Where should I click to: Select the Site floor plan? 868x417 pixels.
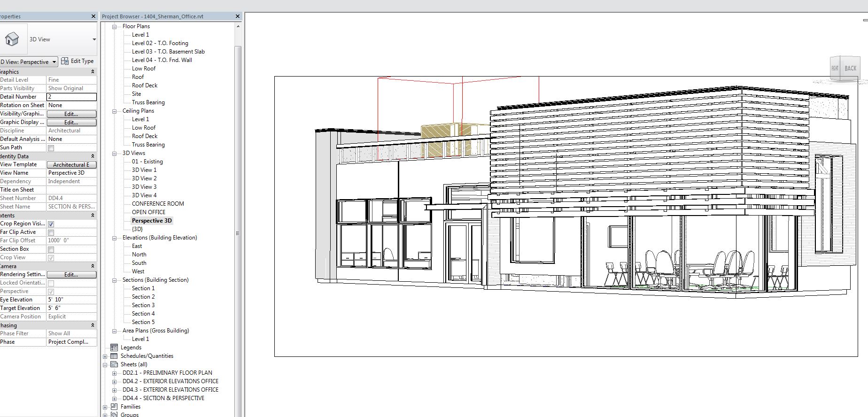point(136,94)
